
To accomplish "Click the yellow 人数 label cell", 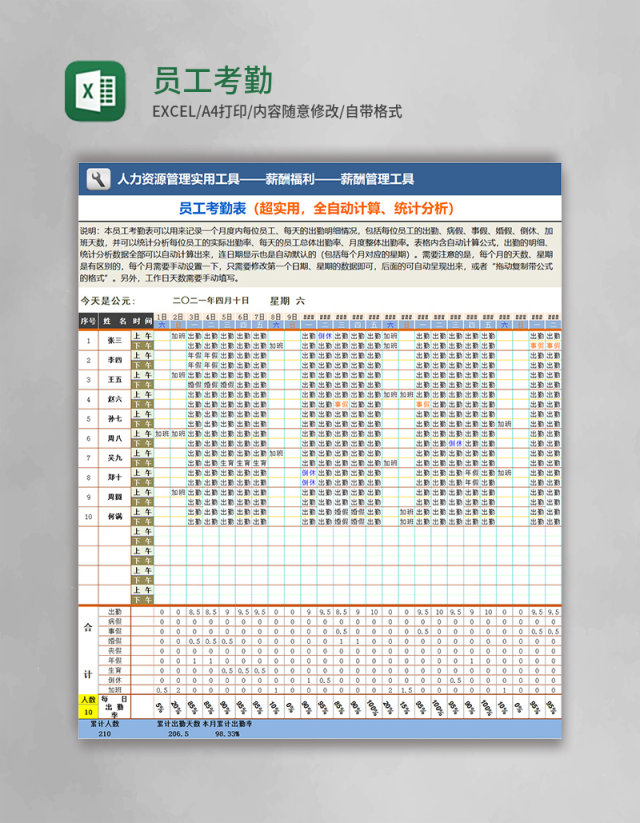I will click(x=88, y=700).
